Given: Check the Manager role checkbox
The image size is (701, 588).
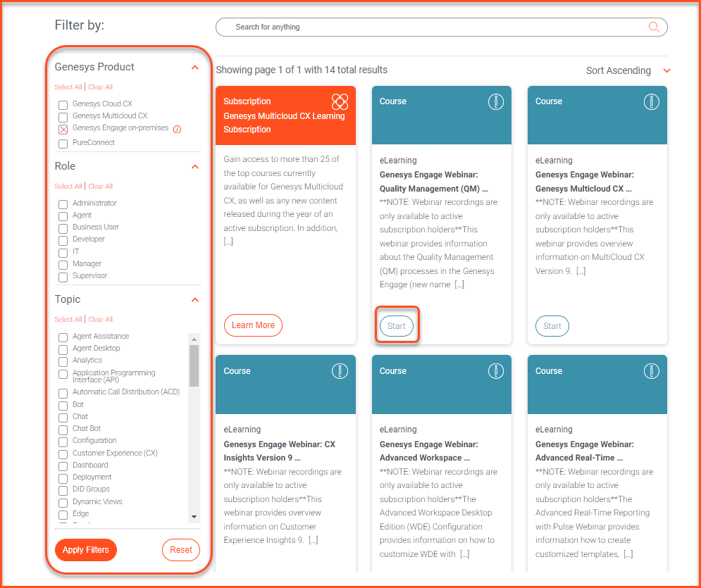Looking at the screenshot, I should coord(63,265).
